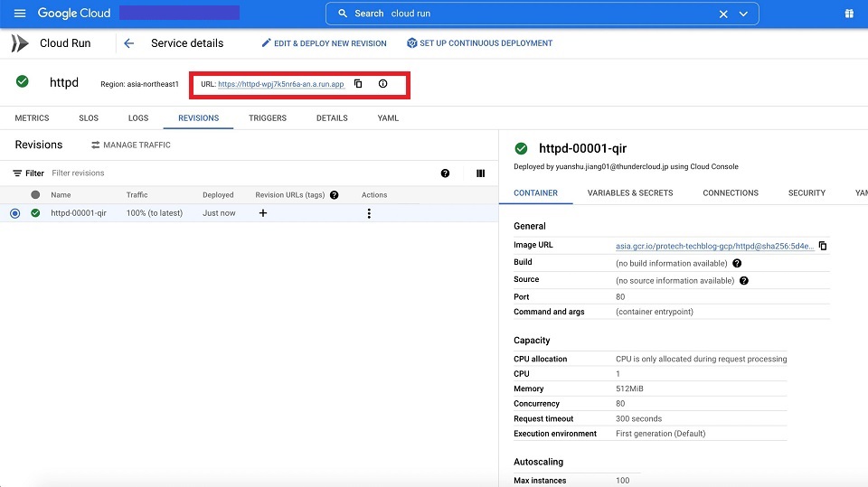Click Manage Traffic button
This screenshot has height=487, width=868.
(x=131, y=145)
